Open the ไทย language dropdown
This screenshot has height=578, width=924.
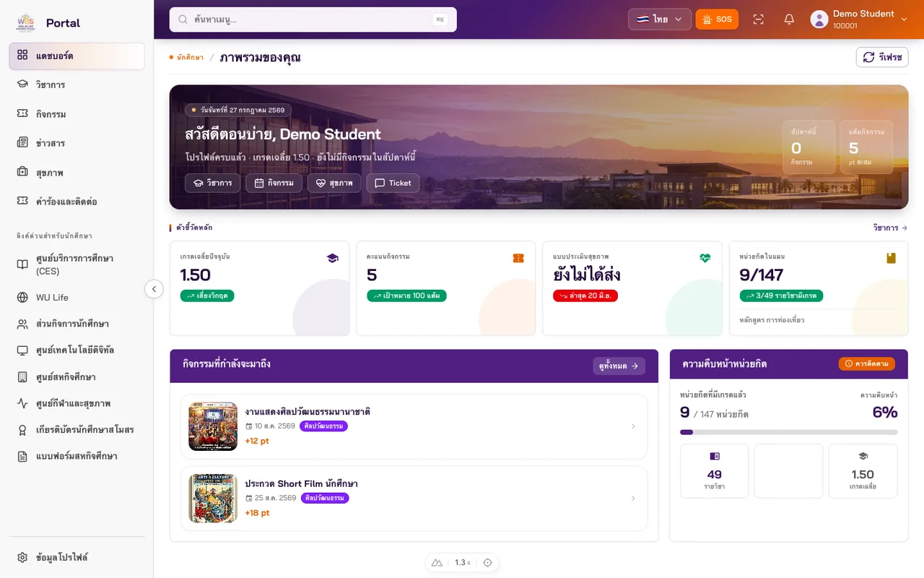click(x=660, y=20)
